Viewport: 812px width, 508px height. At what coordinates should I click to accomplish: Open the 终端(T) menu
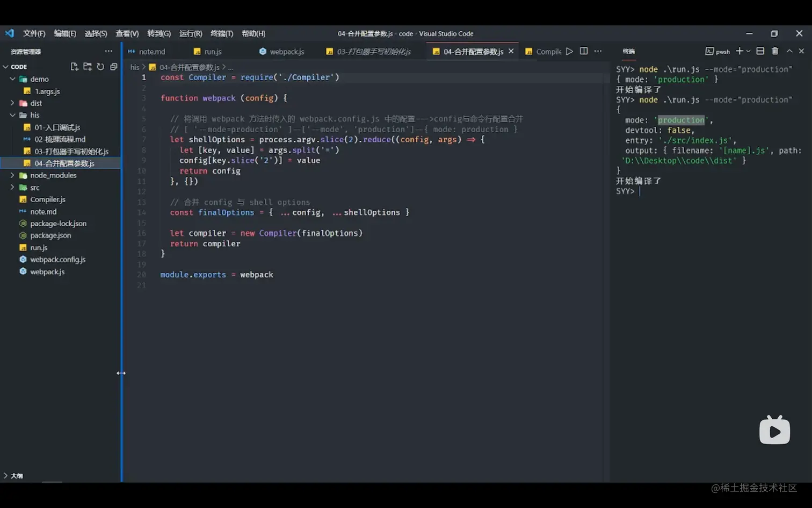click(x=222, y=33)
